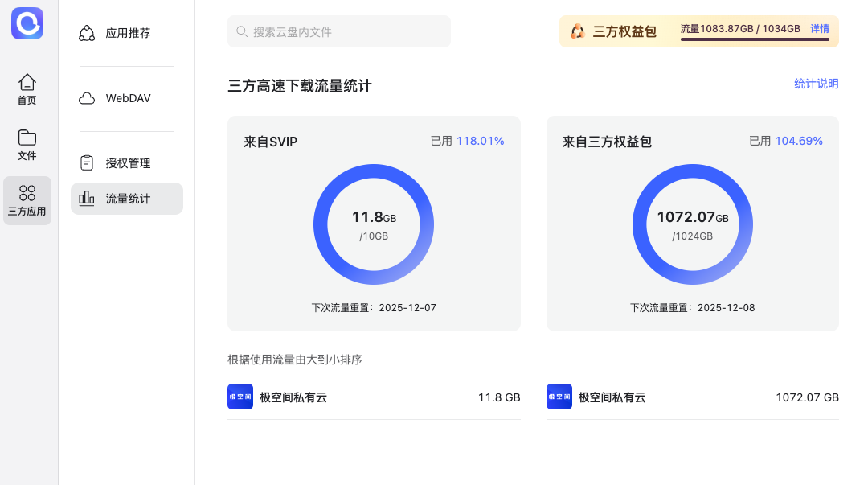
Task: Open the WebDAV settings page
Action: pyautogui.click(x=127, y=98)
